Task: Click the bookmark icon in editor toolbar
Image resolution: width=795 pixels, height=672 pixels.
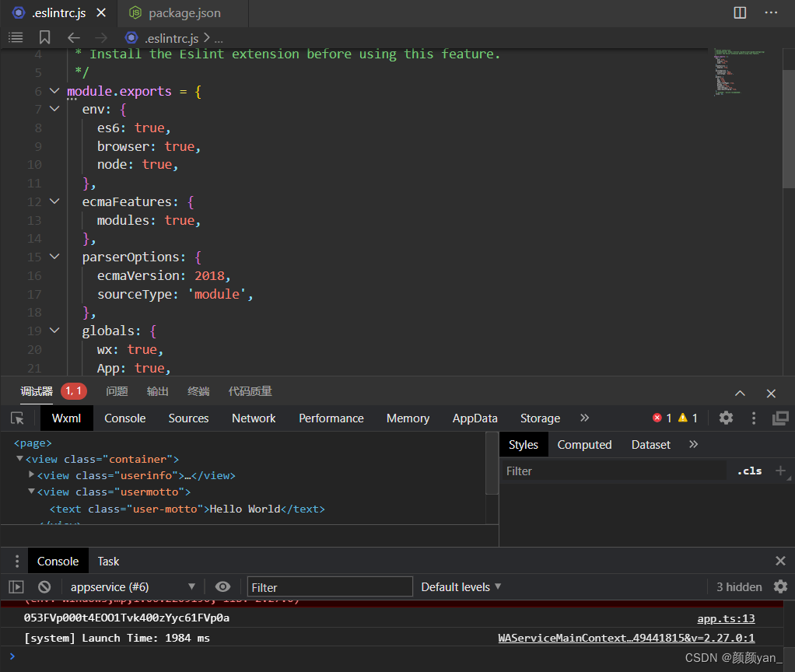Action: click(x=44, y=37)
